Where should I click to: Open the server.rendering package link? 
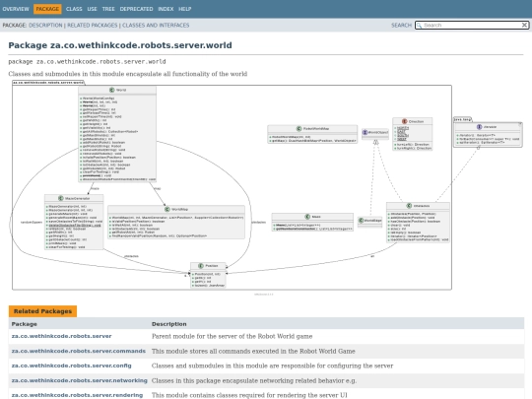point(77,395)
